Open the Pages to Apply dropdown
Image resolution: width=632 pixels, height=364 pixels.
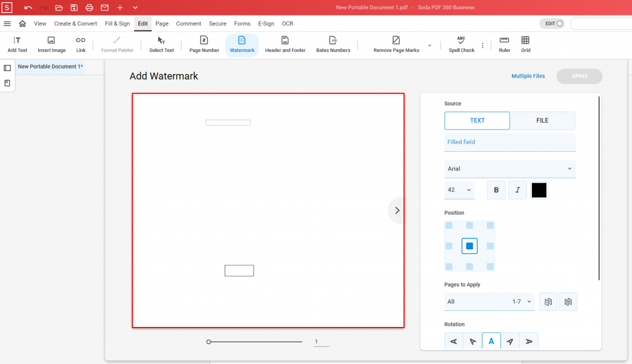pyautogui.click(x=489, y=302)
